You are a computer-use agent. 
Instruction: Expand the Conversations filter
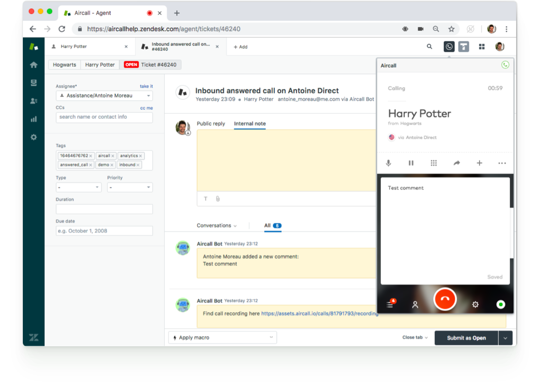point(217,226)
